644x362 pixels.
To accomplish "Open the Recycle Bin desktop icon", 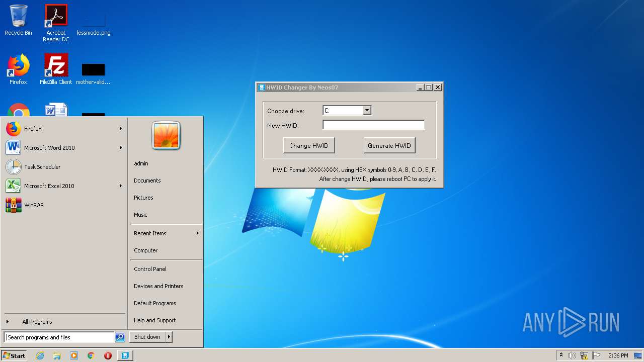I will click(x=18, y=20).
